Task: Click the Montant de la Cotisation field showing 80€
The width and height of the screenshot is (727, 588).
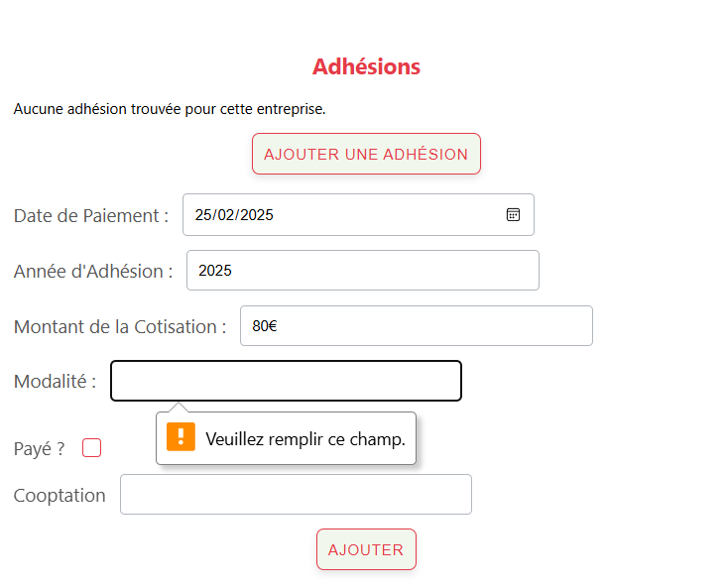Action: (x=417, y=326)
